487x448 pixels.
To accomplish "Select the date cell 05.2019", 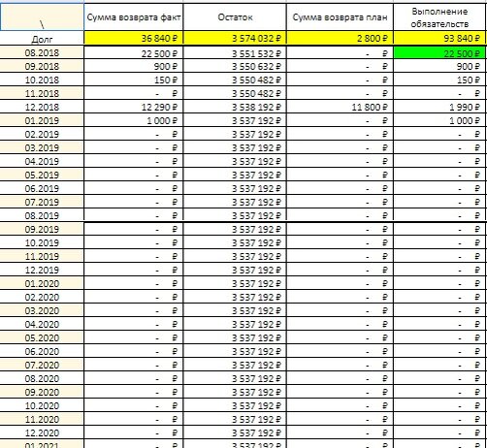I will (x=42, y=175).
